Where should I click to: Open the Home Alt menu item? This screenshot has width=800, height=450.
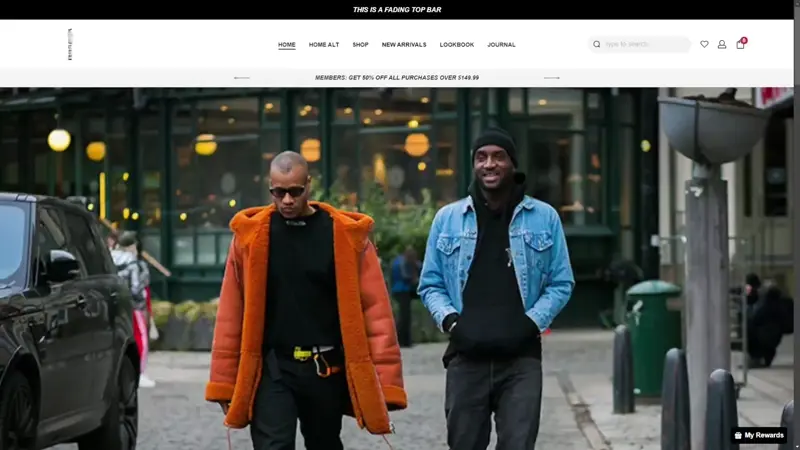pyautogui.click(x=324, y=44)
